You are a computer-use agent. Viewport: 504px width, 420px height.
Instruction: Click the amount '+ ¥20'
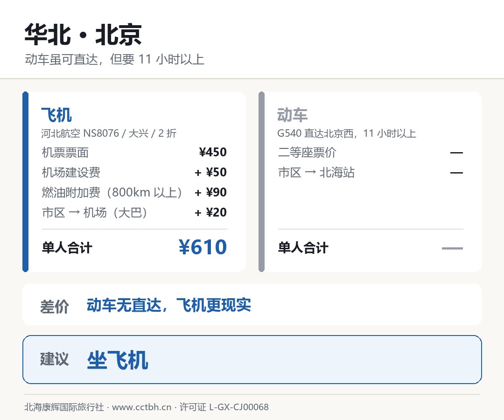pos(210,213)
